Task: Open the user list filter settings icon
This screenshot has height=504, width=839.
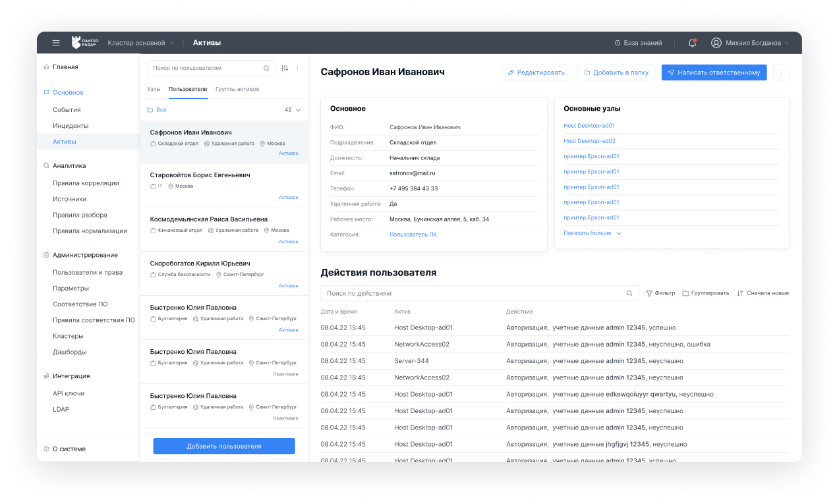Action: (x=285, y=68)
